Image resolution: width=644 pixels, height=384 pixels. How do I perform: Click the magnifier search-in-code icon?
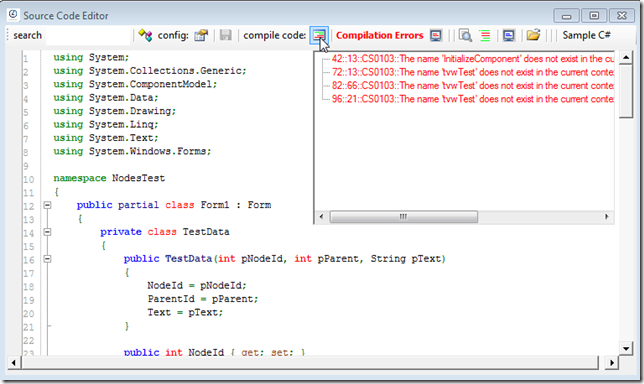[x=465, y=36]
